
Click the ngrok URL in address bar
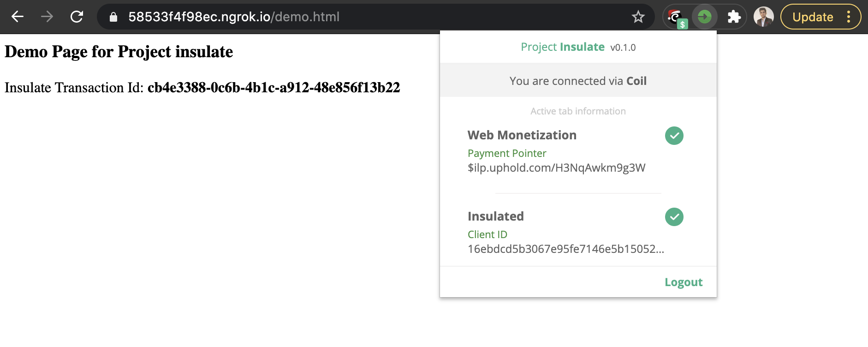(234, 17)
